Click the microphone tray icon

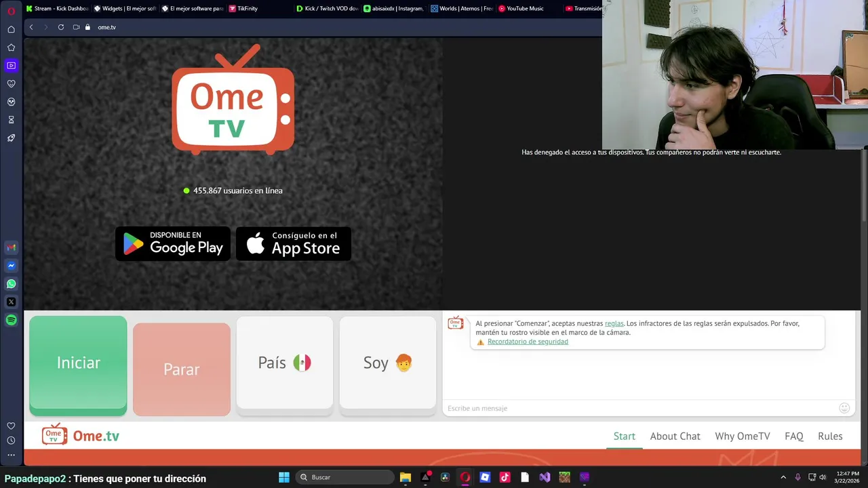coord(797,477)
